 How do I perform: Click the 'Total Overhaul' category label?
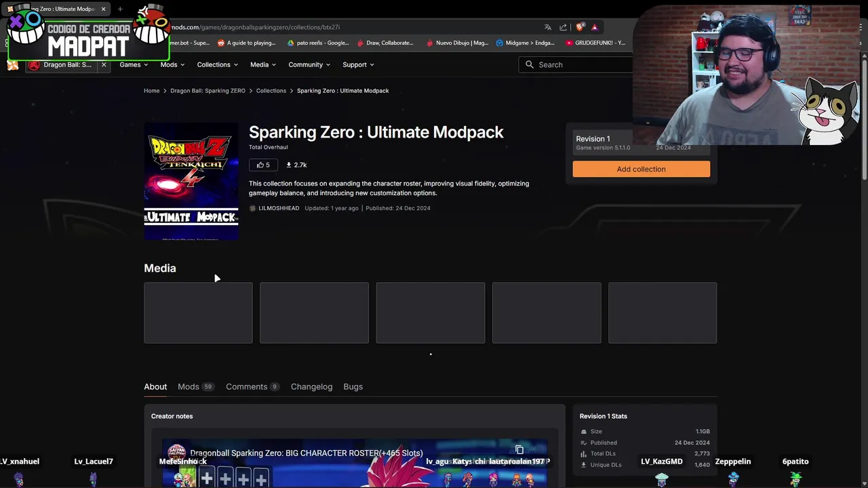point(269,147)
